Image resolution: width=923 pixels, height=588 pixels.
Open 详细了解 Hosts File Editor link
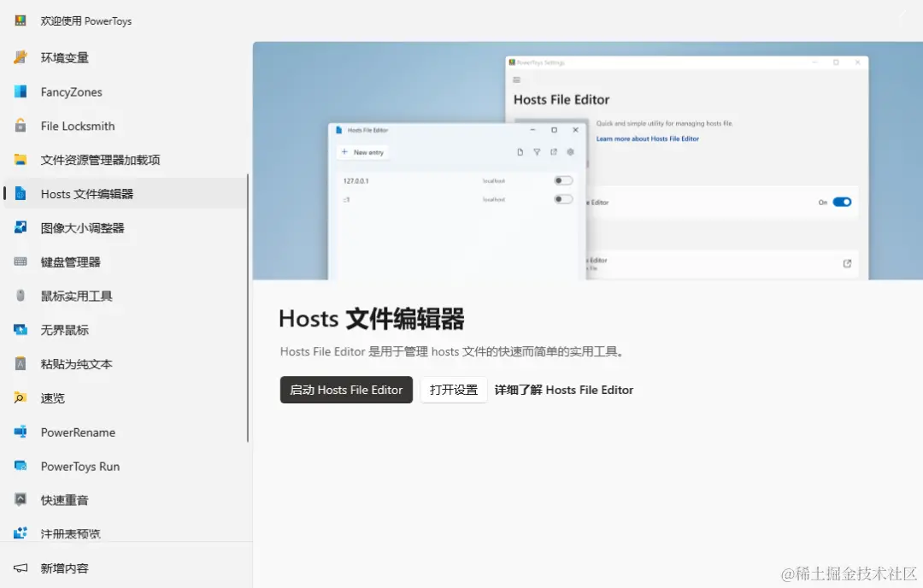[x=563, y=390]
